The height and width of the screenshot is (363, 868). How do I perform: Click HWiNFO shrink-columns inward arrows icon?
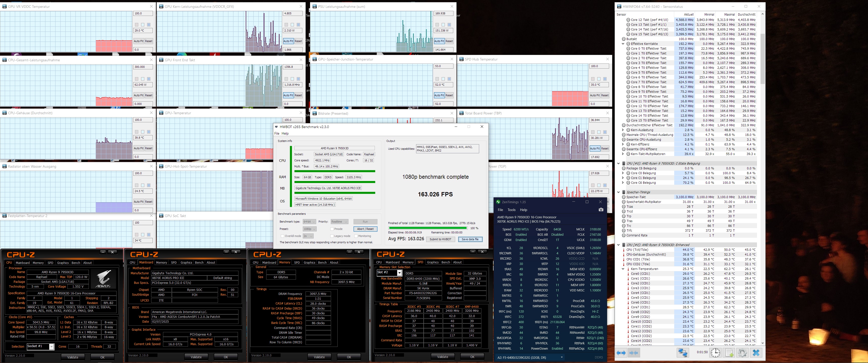point(634,353)
